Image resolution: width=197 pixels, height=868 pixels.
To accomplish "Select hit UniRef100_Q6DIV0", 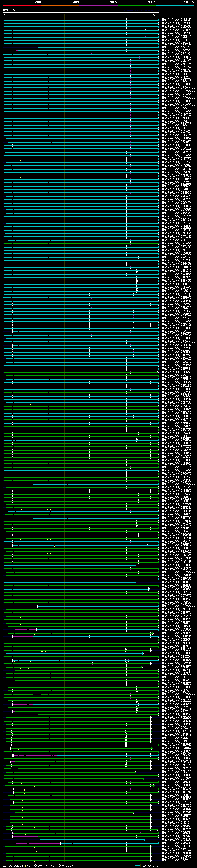I will pyautogui.click(x=177, y=60).
